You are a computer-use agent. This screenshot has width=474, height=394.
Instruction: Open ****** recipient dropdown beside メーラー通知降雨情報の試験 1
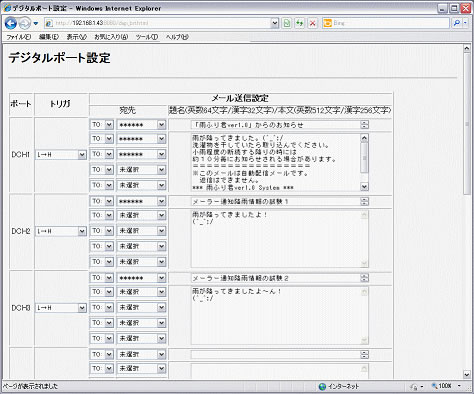[x=141, y=201]
